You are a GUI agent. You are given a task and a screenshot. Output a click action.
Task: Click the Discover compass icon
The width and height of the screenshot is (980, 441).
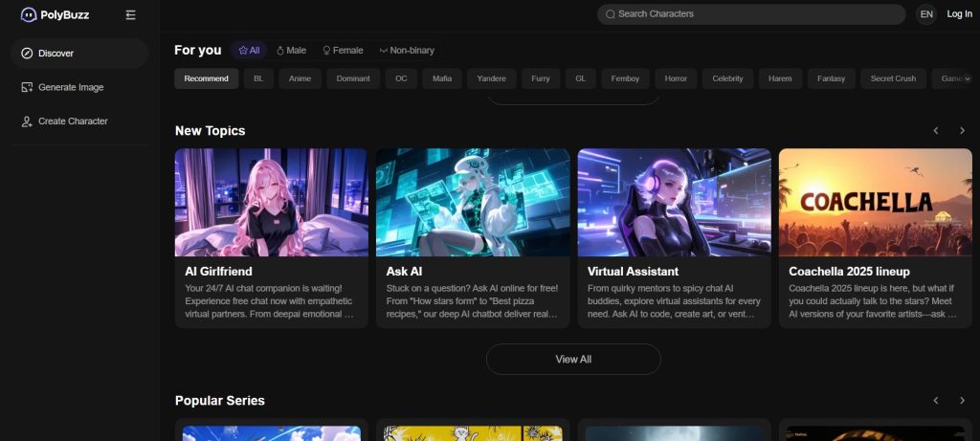[27, 54]
